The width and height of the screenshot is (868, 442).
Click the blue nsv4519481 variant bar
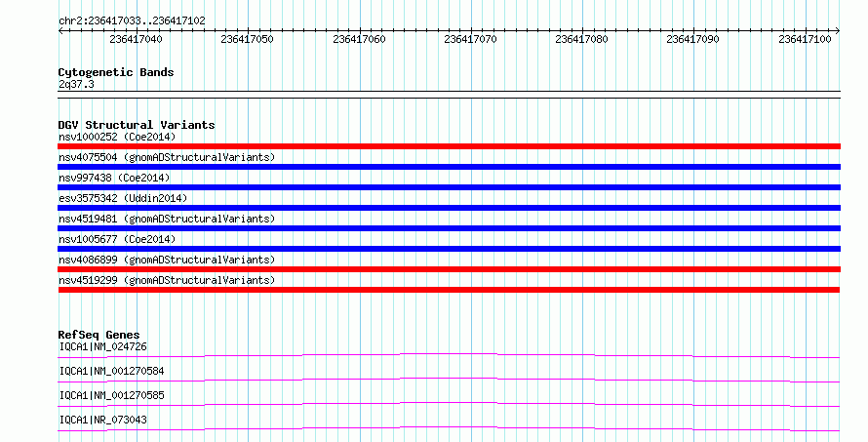[x=449, y=228]
